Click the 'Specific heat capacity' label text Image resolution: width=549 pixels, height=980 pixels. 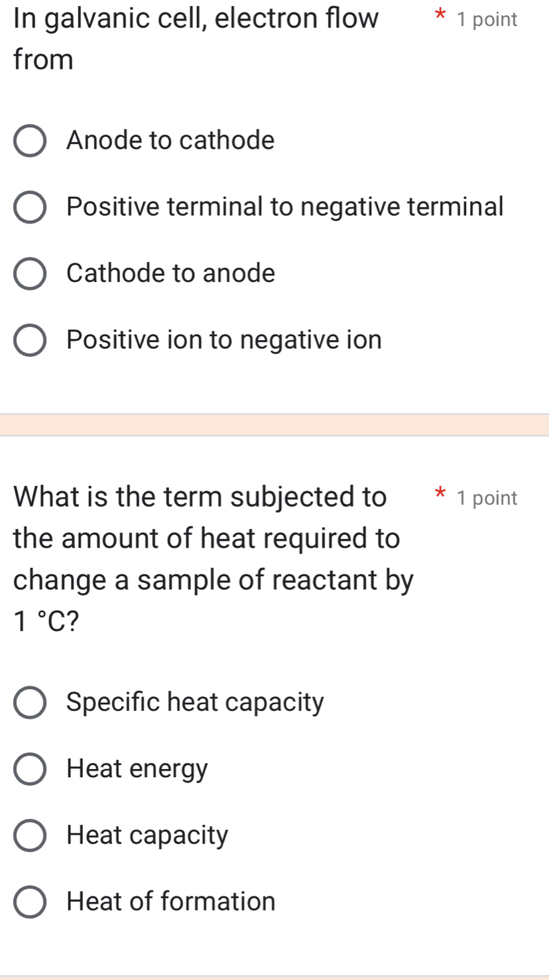pos(196,702)
